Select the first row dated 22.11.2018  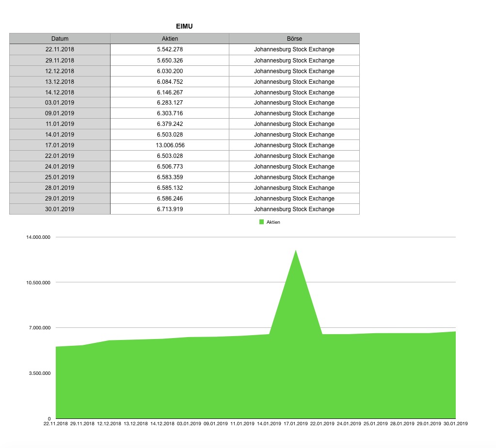coord(59,49)
